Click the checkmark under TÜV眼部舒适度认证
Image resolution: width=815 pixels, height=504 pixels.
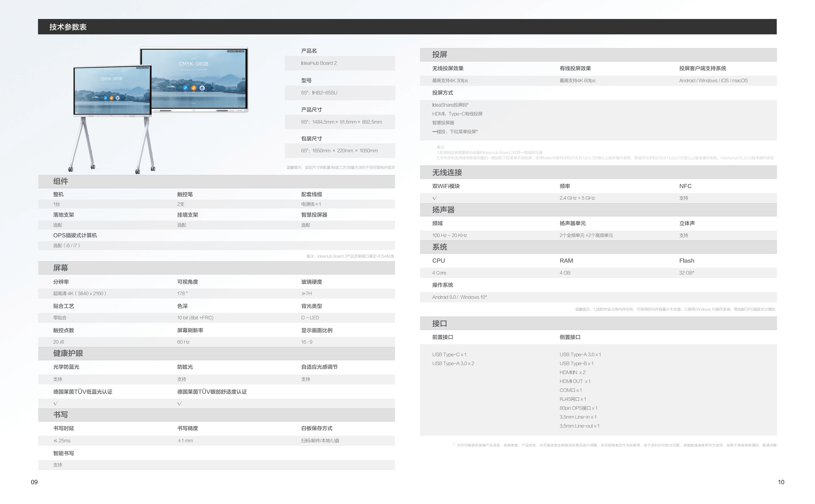tap(179, 404)
